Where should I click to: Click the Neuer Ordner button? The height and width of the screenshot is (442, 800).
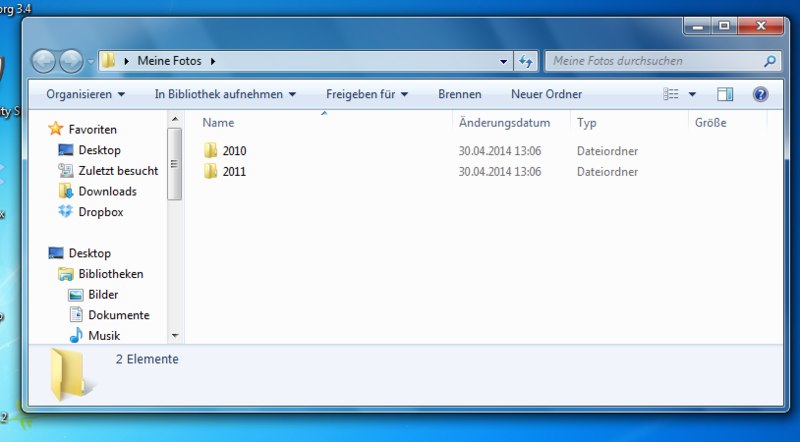(545, 94)
